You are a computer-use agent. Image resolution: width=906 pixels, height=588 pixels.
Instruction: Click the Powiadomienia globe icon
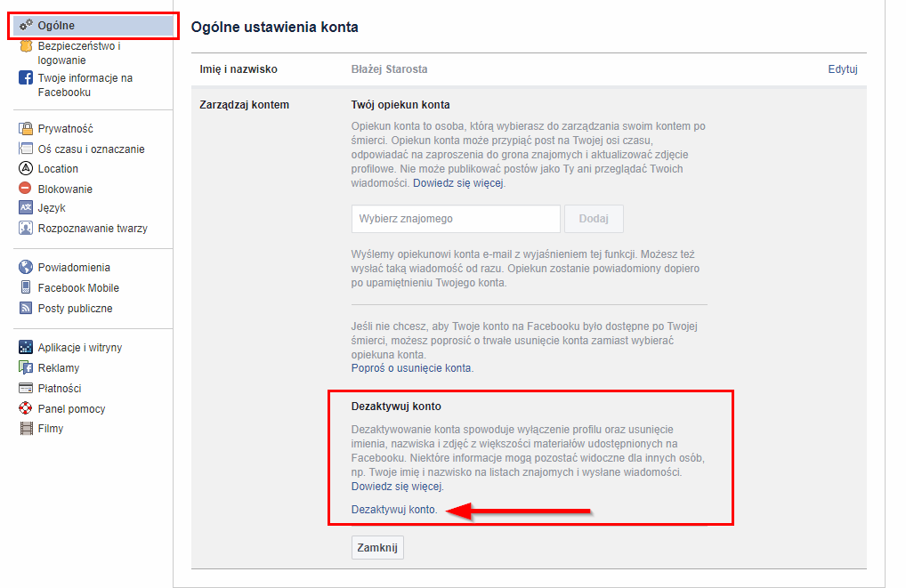(x=26, y=267)
